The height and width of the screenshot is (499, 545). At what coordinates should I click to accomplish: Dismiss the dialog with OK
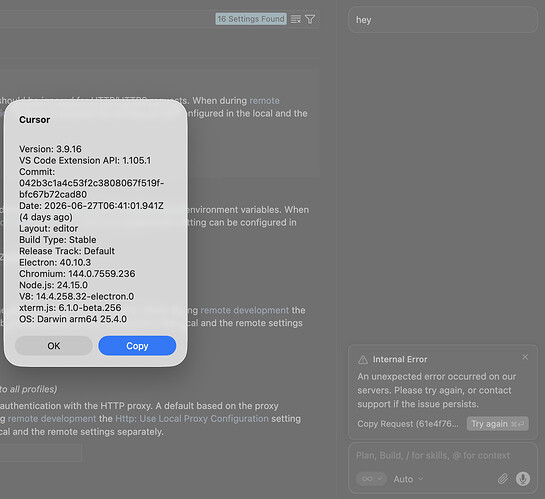(54, 345)
